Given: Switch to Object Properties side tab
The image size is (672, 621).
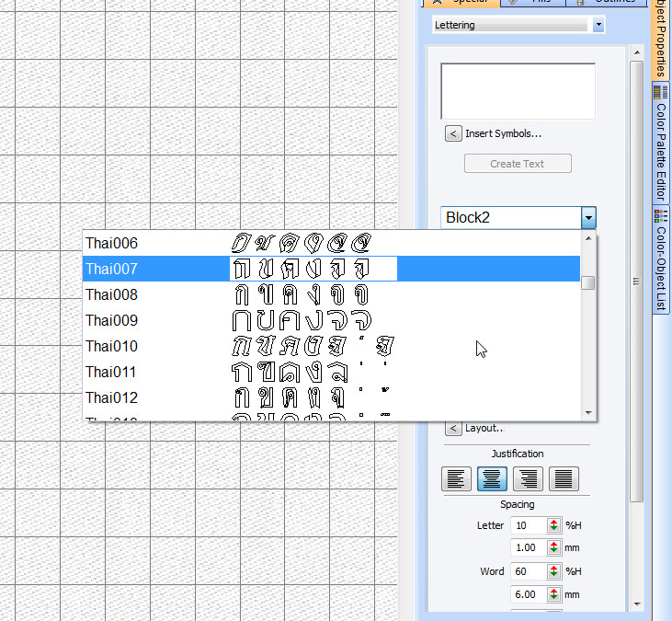Looking at the screenshot, I should click(x=661, y=39).
